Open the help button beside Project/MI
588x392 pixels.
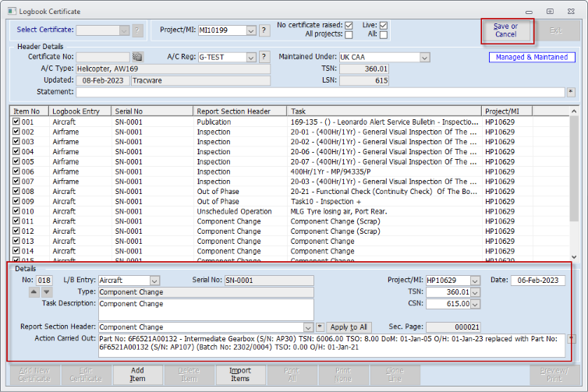point(264,30)
